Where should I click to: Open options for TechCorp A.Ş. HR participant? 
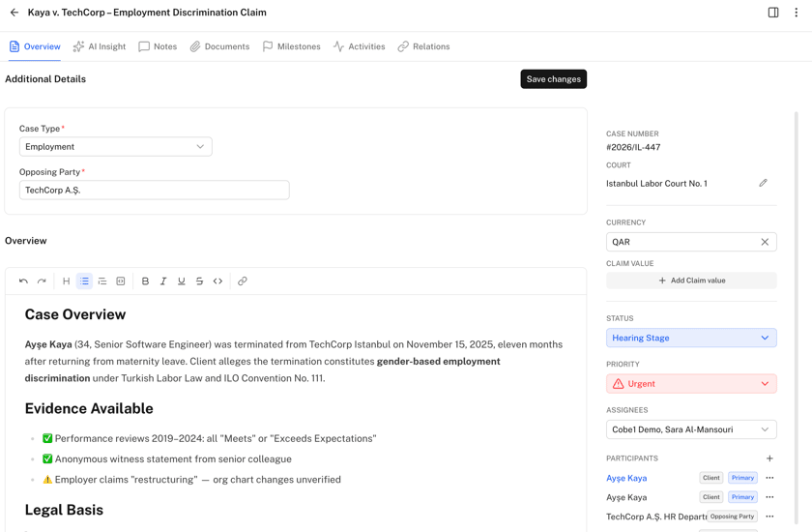(x=770, y=517)
